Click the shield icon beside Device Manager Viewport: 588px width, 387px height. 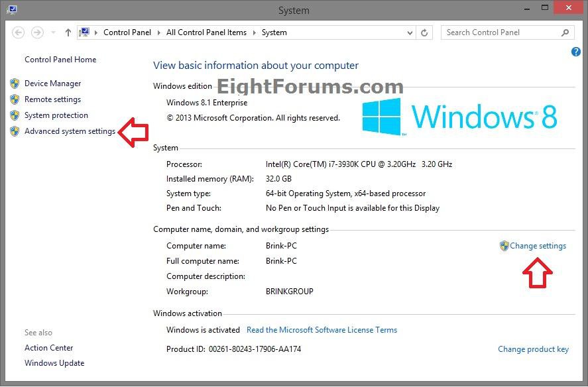[x=15, y=83]
